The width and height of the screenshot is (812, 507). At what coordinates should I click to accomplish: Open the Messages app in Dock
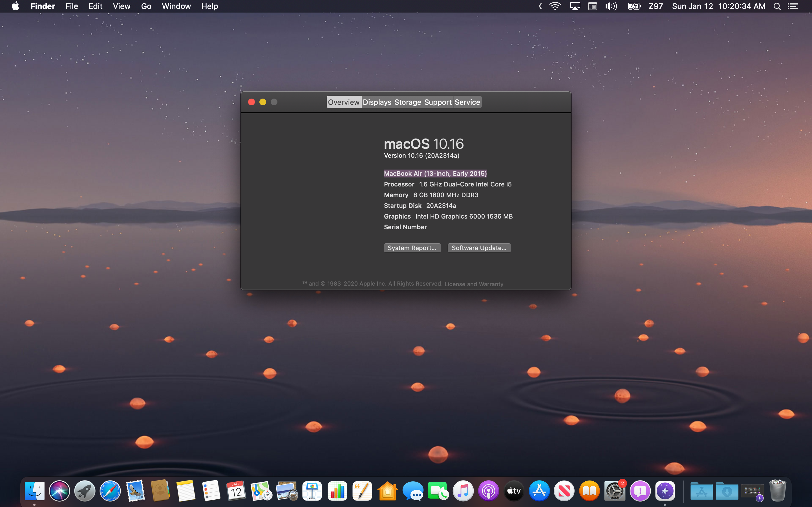[412, 491]
